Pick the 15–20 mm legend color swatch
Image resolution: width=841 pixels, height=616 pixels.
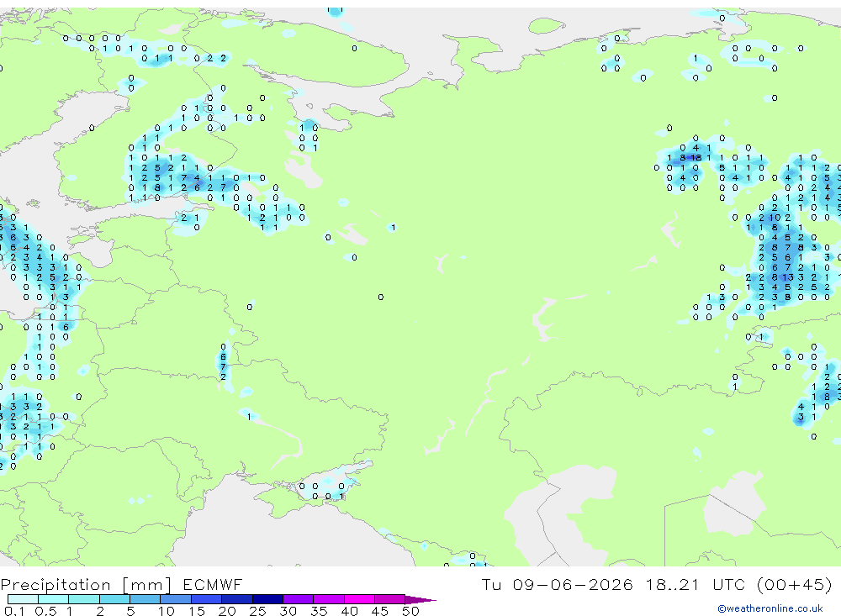tap(207, 599)
